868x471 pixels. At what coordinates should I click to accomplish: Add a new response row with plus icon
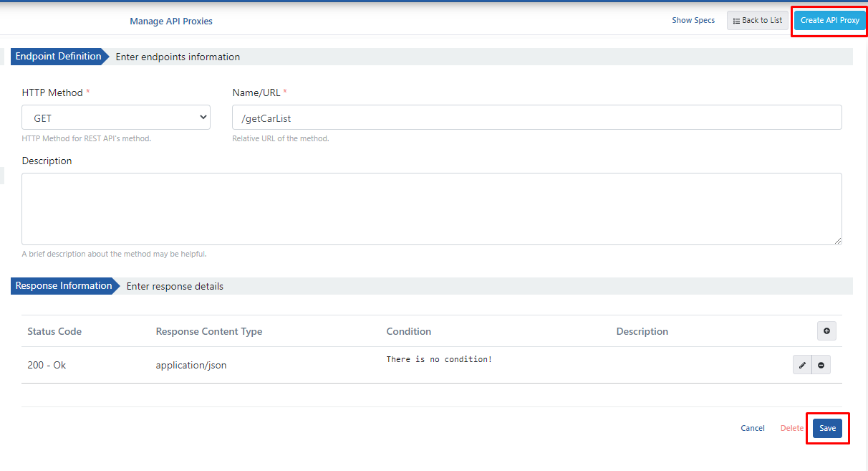coord(826,330)
